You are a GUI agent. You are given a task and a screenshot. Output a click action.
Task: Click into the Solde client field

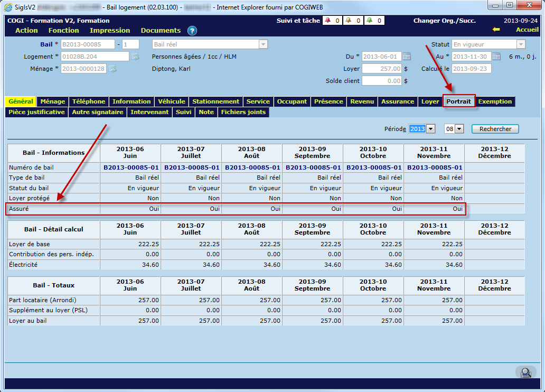(x=381, y=81)
